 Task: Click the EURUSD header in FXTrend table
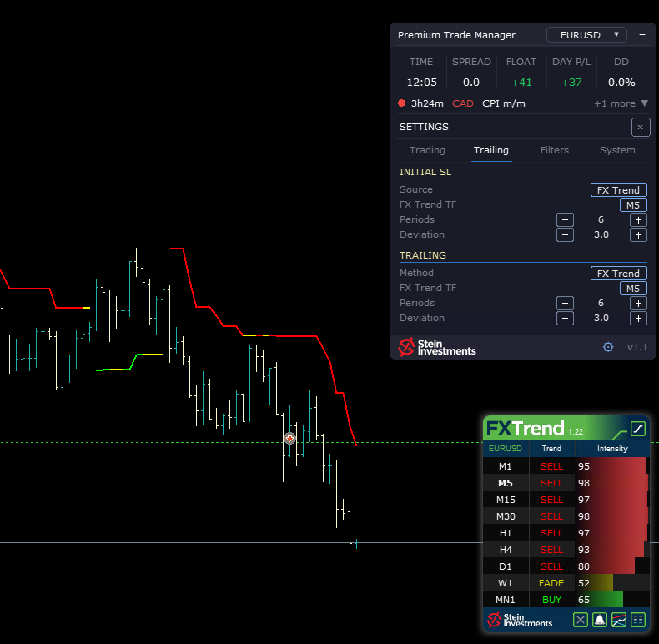pos(506,449)
